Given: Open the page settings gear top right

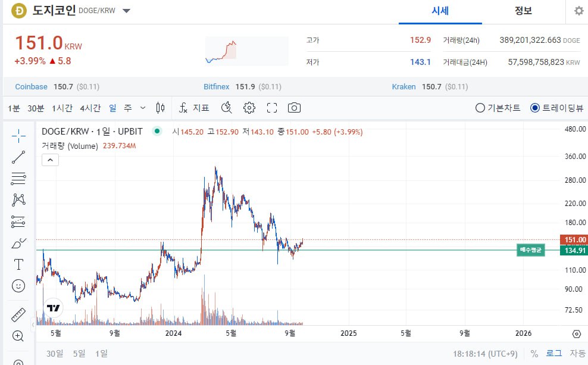Looking at the screenshot, I should (579, 11).
